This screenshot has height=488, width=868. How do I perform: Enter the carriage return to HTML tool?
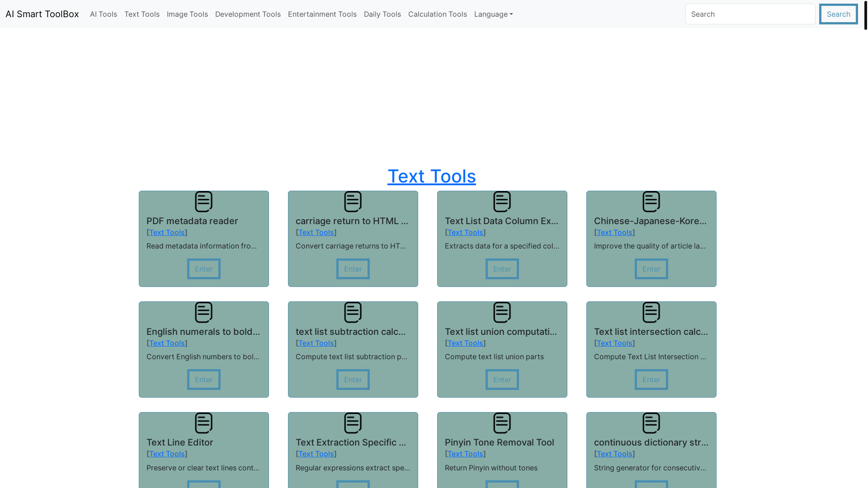coord(353,269)
